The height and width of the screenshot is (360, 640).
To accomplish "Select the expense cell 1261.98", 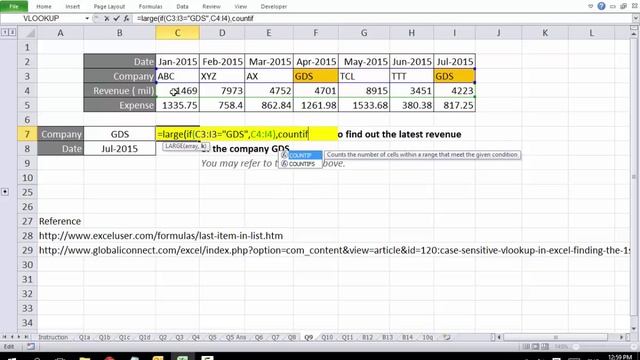I will point(316,105).
